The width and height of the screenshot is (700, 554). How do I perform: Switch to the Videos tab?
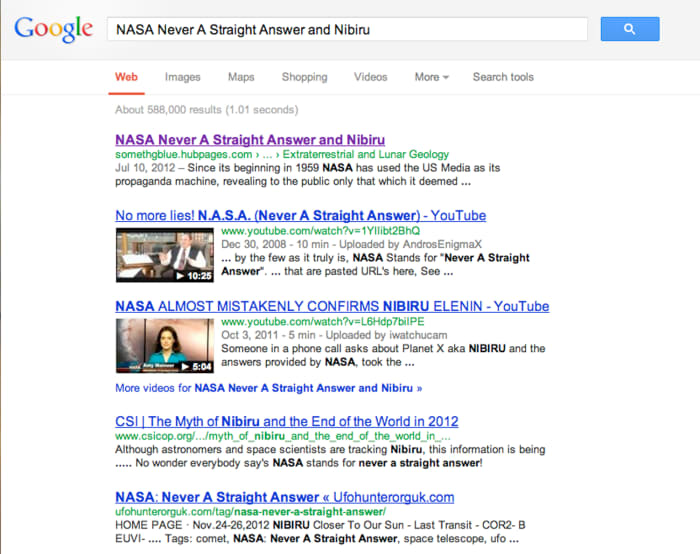tap(371, 77)
